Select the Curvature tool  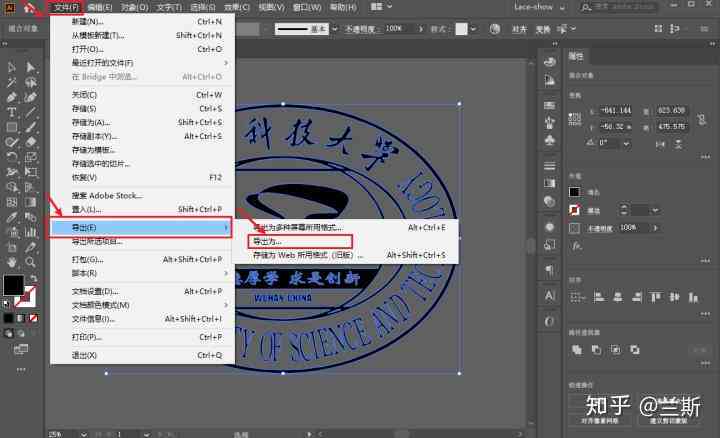(31, 97)
